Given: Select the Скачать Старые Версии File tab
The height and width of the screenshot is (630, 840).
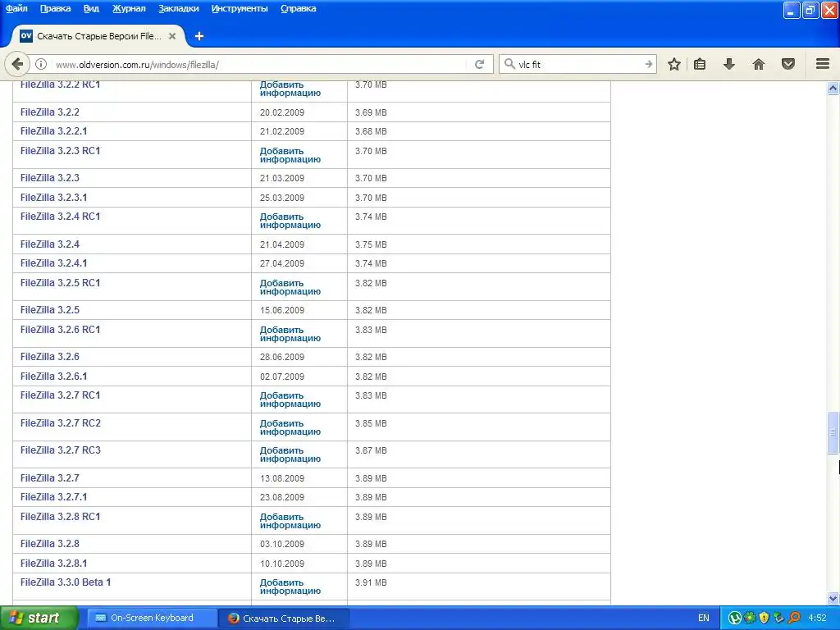Looking at the screenshot, I should click(x=98, y=36).
